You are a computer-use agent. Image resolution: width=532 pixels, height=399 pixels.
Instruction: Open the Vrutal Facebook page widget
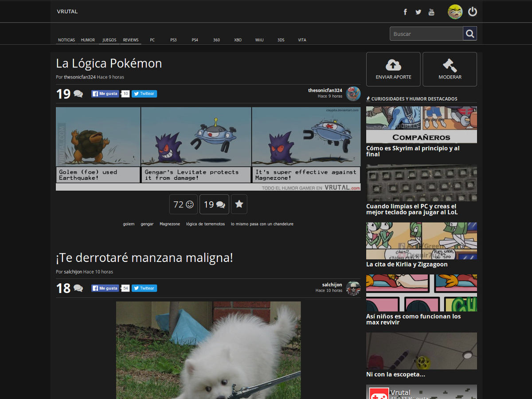coord(422,392)
